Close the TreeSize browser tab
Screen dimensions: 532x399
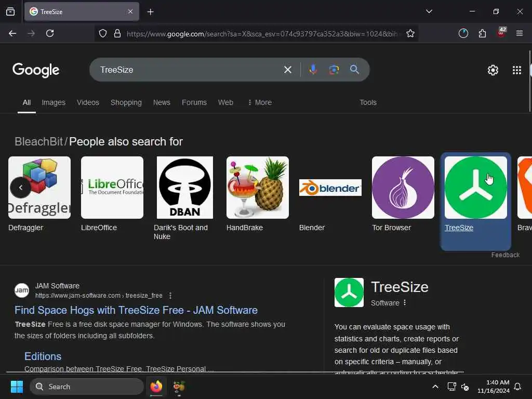point(130,11)
